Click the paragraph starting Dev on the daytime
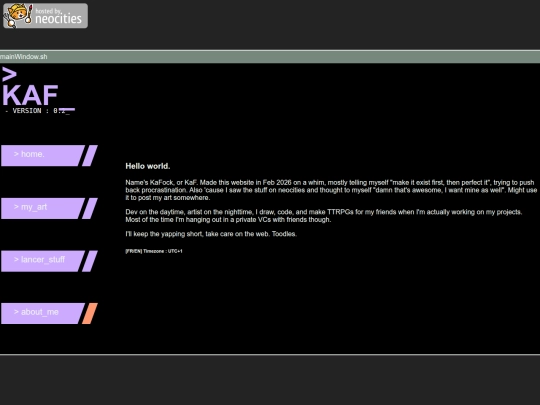This screenshot has height=405, width=540. pyautogui.click(x=324, y=216)
